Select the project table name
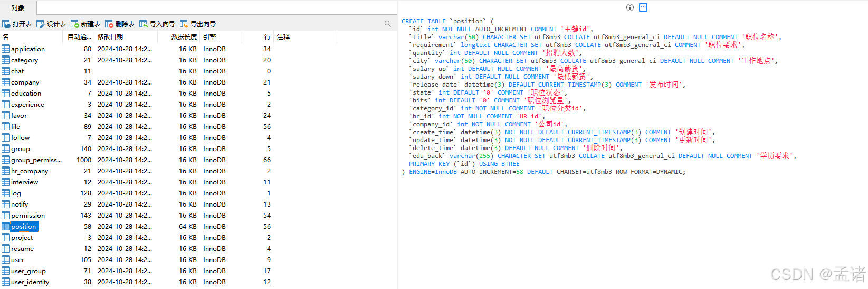Viewport: 868px width, 289px height. pos(22,237)
